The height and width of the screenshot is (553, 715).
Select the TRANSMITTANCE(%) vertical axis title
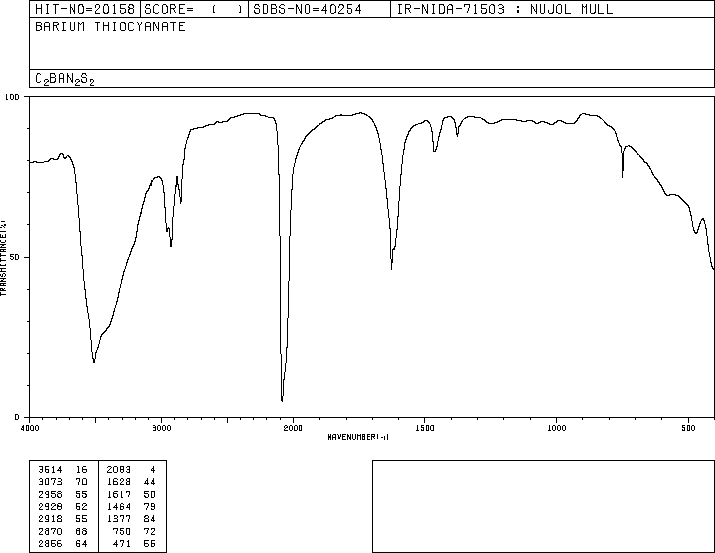pos(3,258)
